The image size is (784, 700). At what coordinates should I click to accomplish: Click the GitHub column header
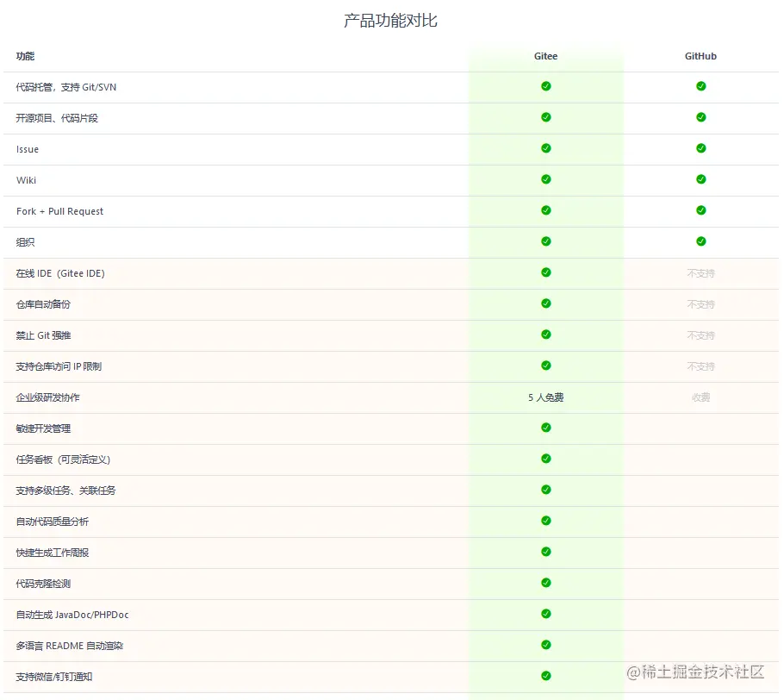700,56
